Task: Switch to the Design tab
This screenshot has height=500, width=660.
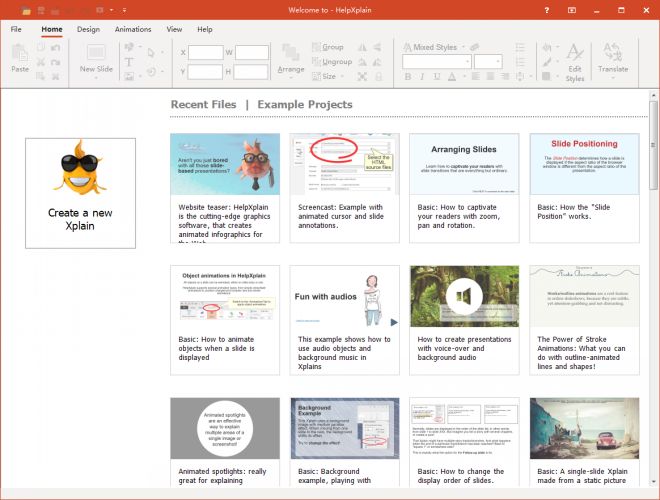Action: 88,29
